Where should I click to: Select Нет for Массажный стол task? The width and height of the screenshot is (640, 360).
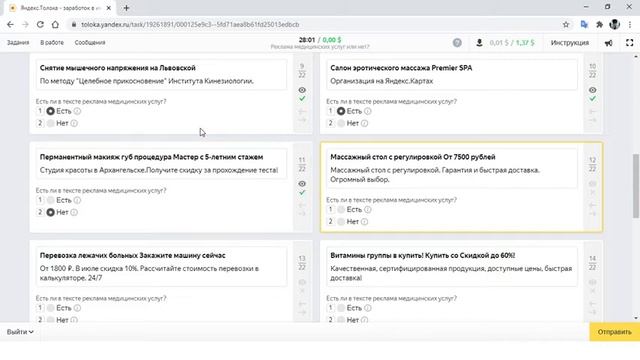click(341, 222)
